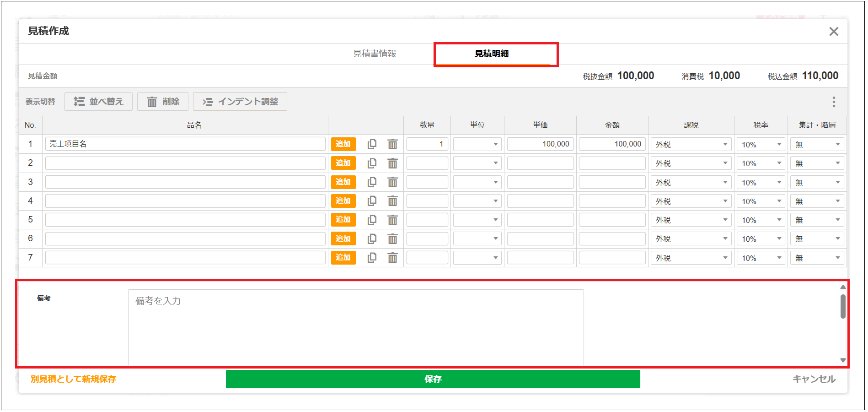
Task: Delete row 4 using trash icon
Action: (392, 201)
